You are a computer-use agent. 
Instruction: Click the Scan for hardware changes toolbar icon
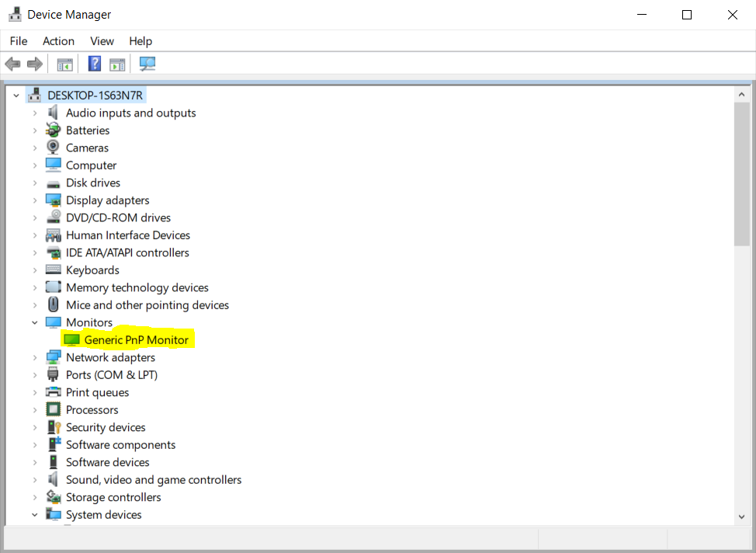pos(147,64)
